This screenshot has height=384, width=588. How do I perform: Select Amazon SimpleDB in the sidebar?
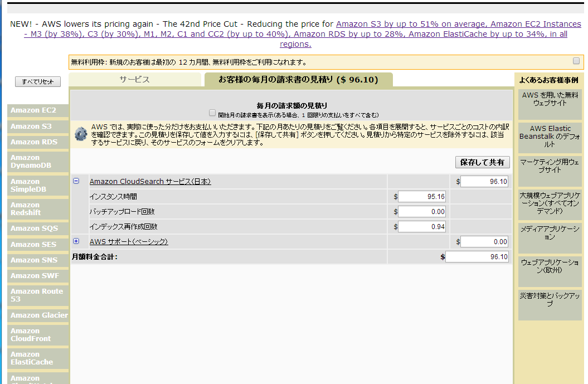tap(38, 185)
